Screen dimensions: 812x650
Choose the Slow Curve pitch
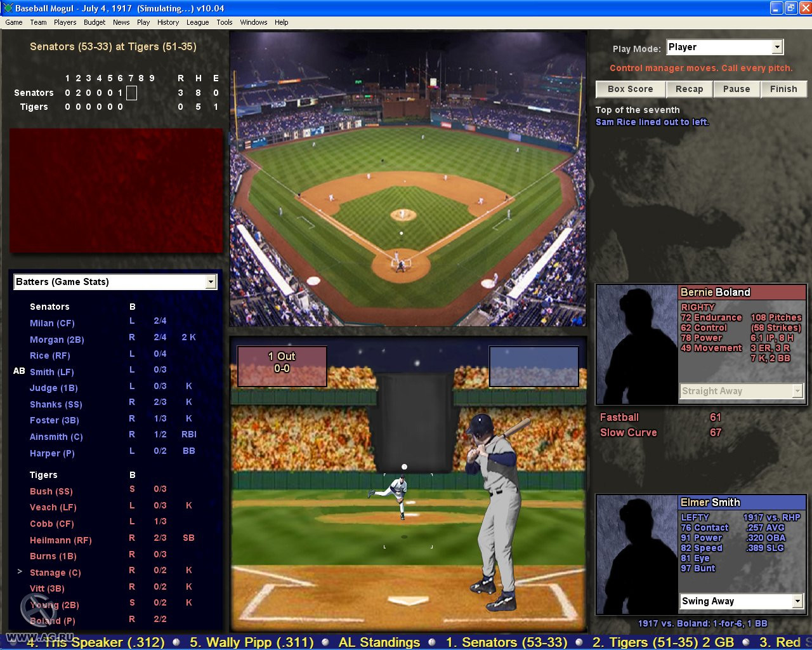click(629, 432)
